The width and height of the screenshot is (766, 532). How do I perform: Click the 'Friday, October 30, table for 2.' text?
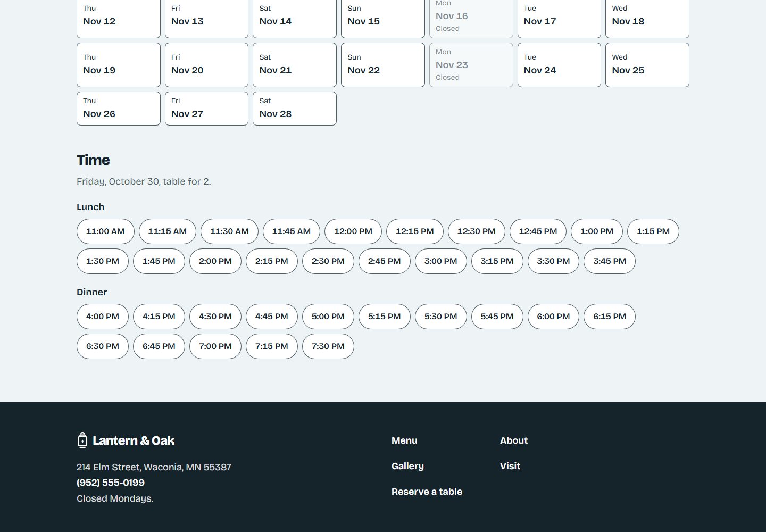click(x=144, y=181)
